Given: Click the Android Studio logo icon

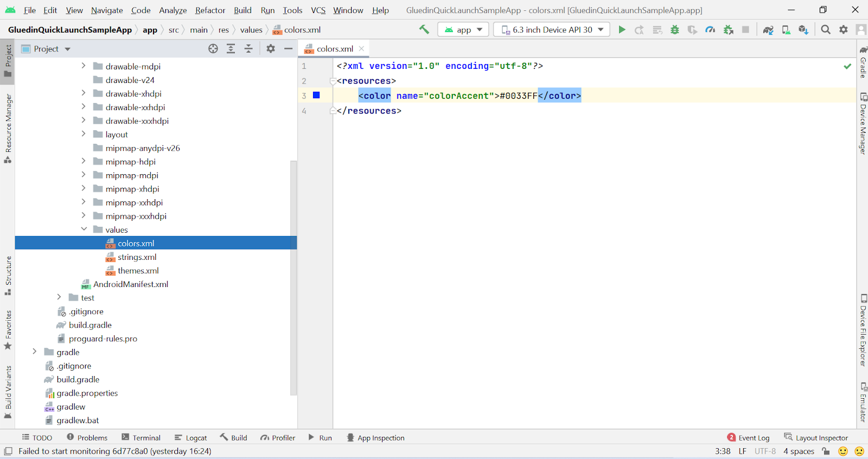Looking at the screenshot, I should pyautogui.click(x=10, y=10).
